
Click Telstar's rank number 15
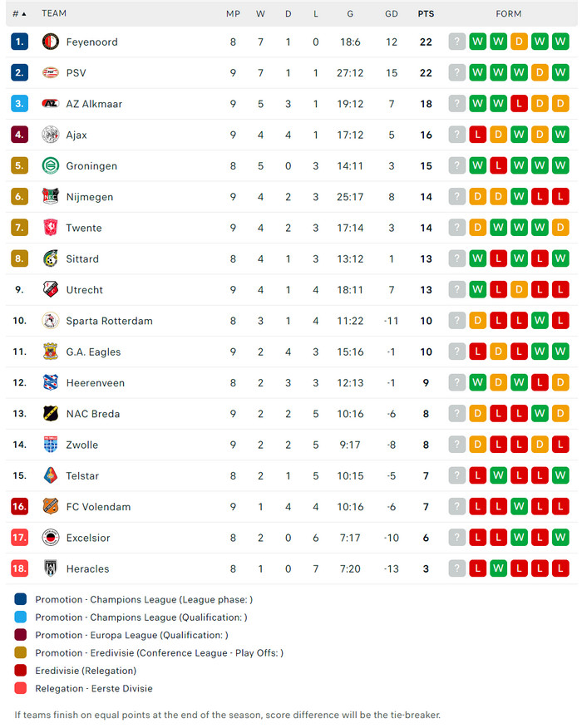[20, 475]
